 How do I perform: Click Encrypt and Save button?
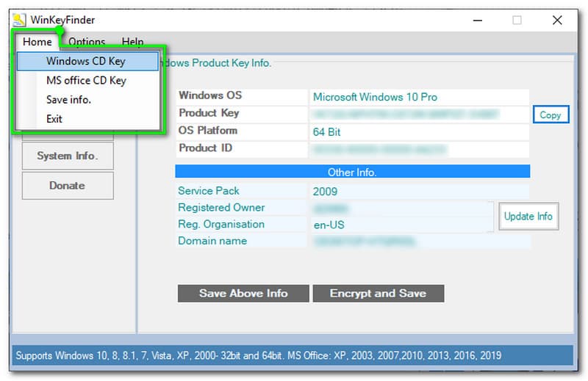pos(378,293)
